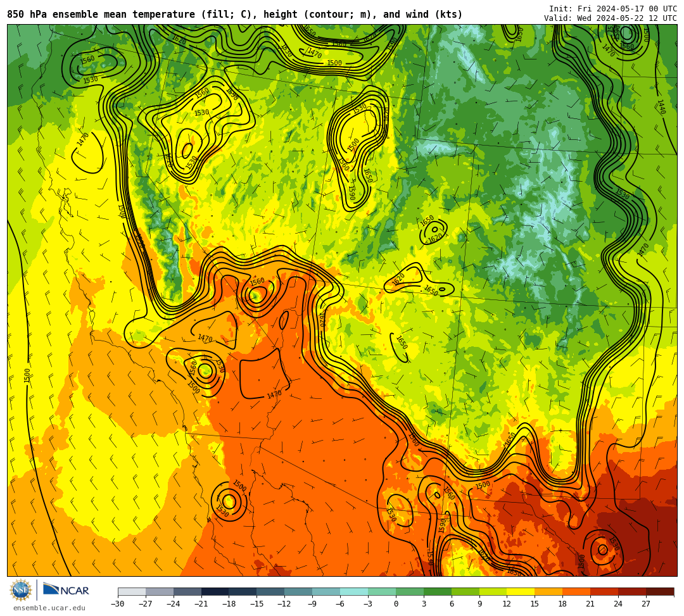Click the Valid: Wed 2024-05-22 12 UTC text
The height and width of the screenshot is (616, 684).
pyautogui.click(x=611, y=18)
